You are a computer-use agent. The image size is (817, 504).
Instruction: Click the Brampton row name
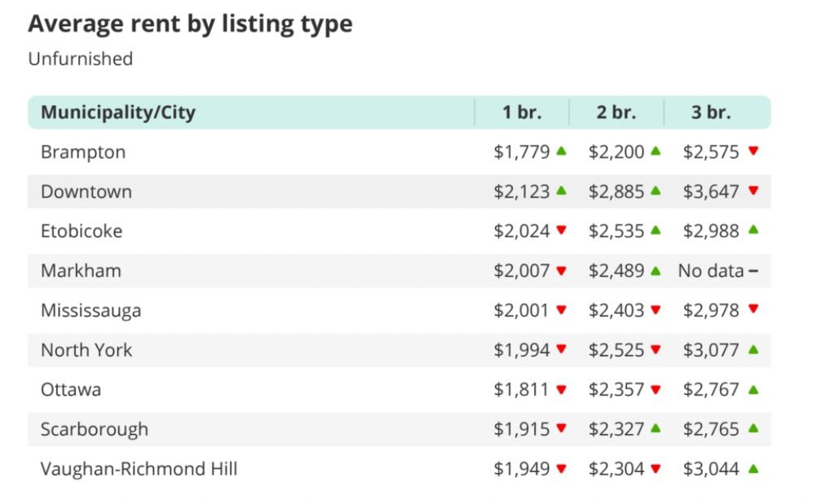coord(83,153)
